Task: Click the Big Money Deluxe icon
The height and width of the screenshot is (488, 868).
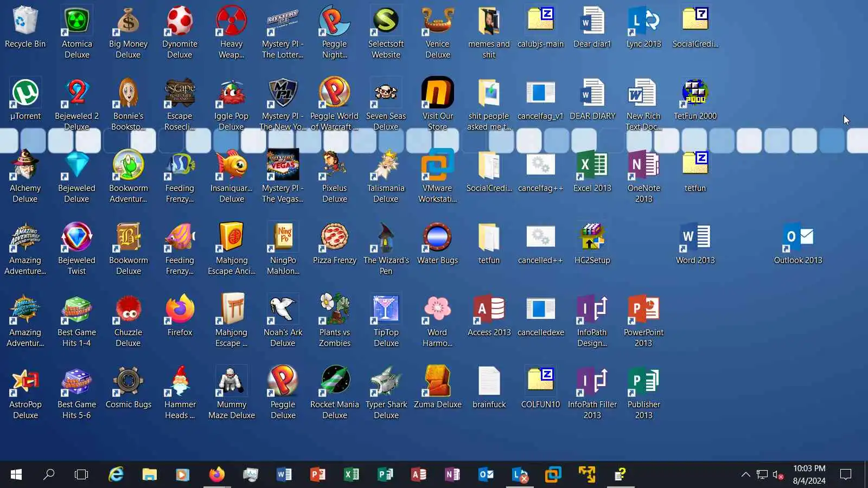Action: click(129, 31)
